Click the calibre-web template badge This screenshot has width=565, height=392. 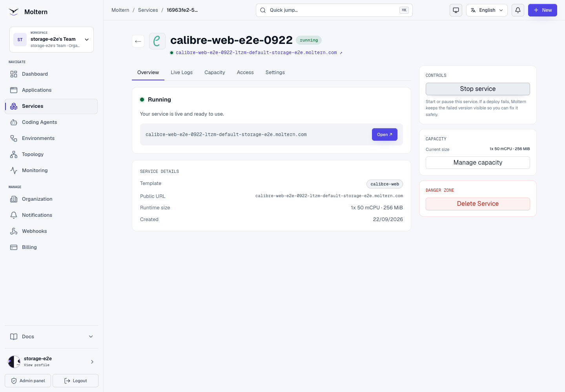(385, 184)
